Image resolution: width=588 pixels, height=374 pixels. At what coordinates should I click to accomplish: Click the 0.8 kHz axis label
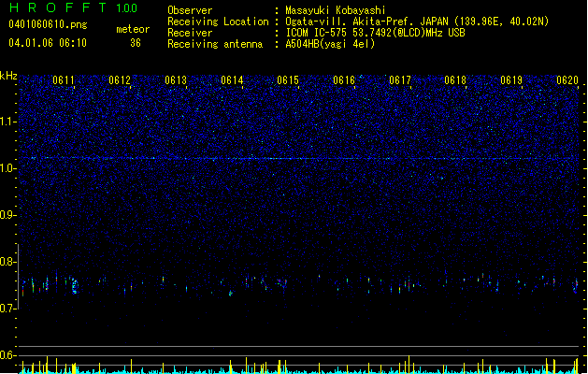pyautogui.click(x=8, y=262)
